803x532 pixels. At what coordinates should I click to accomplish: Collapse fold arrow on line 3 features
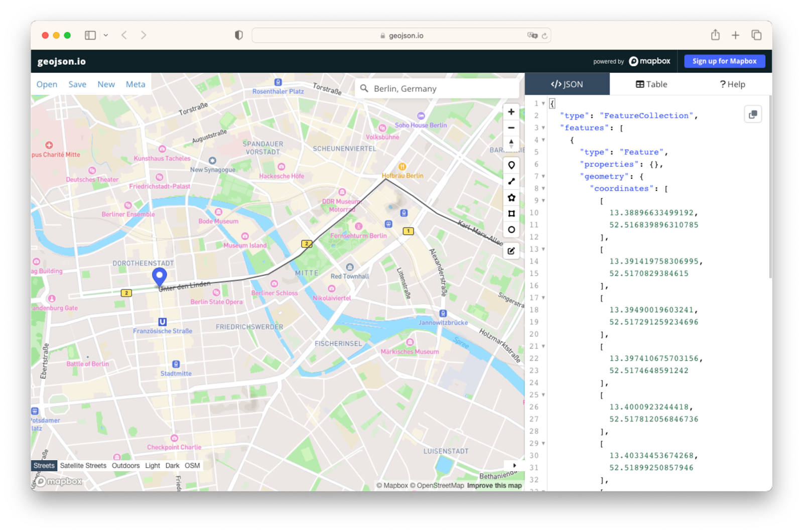543,128
